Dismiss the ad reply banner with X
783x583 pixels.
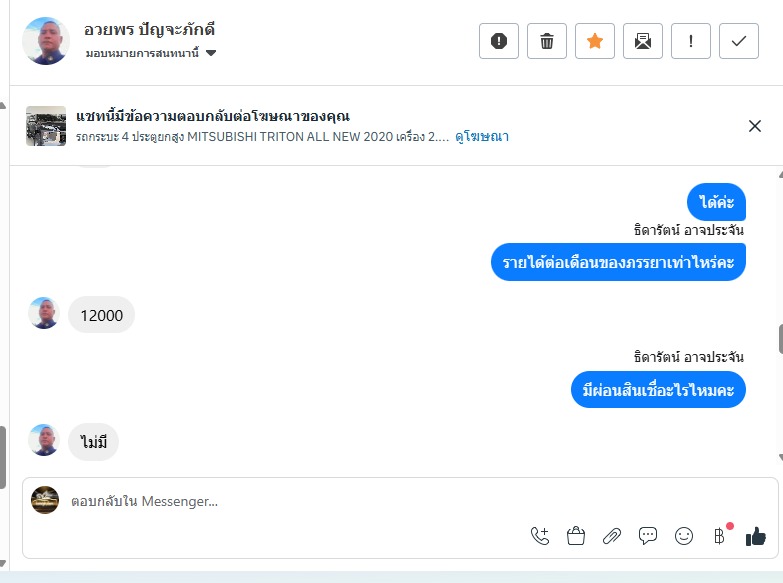pos(755,126)
